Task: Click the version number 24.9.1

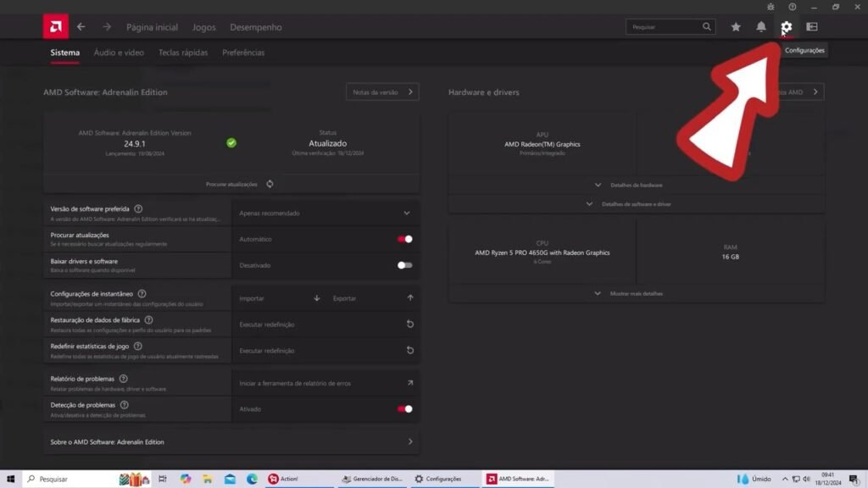Action: click(135, 144)
